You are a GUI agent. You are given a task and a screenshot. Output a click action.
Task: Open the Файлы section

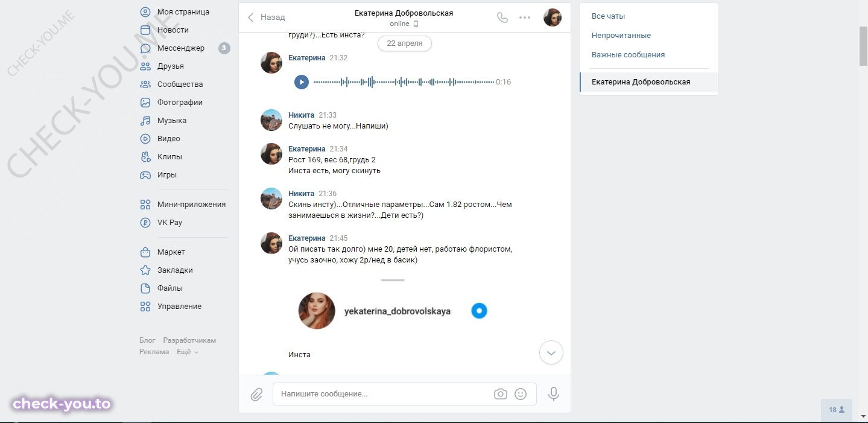pyautogui.click(x=170, y=288)
